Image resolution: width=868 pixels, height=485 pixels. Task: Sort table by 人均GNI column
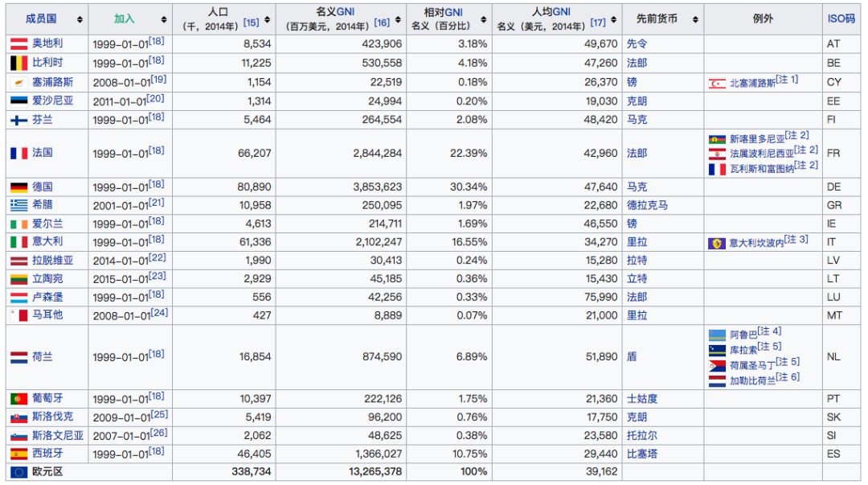[613, 19]
